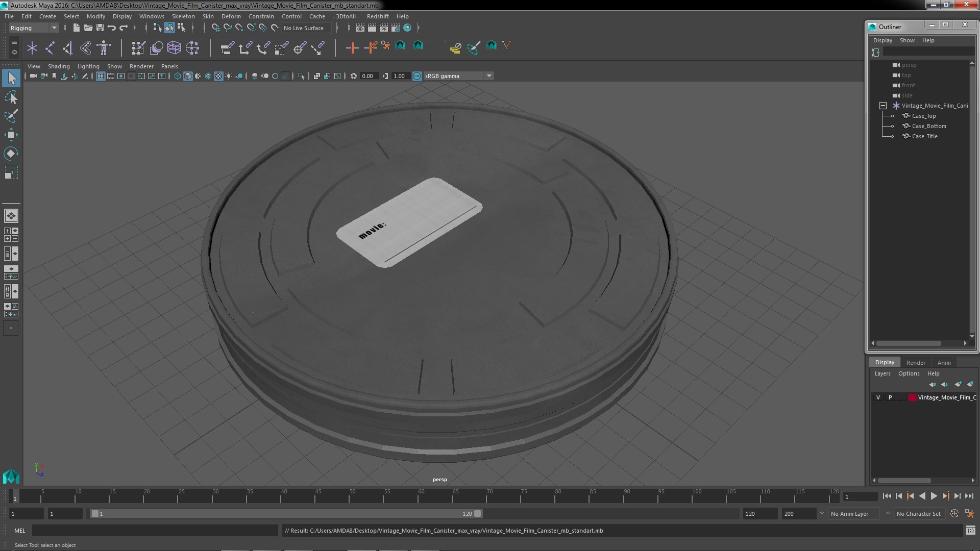Toggle the V visibility box of layer
This screenshot has width=980, height=551.
[878, 397]
